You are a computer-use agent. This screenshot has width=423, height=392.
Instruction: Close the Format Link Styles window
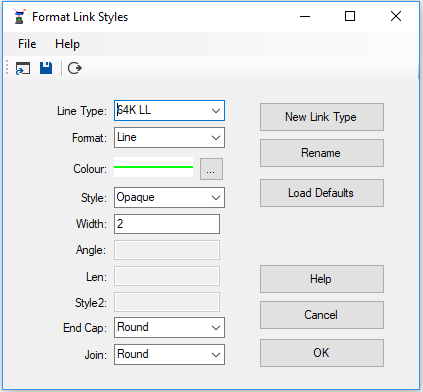[x=396, y=16]
